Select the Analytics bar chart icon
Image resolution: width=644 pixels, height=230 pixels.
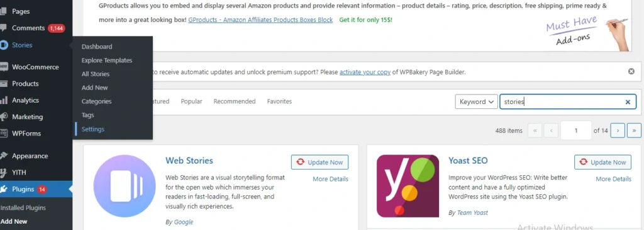click(4, 100)
